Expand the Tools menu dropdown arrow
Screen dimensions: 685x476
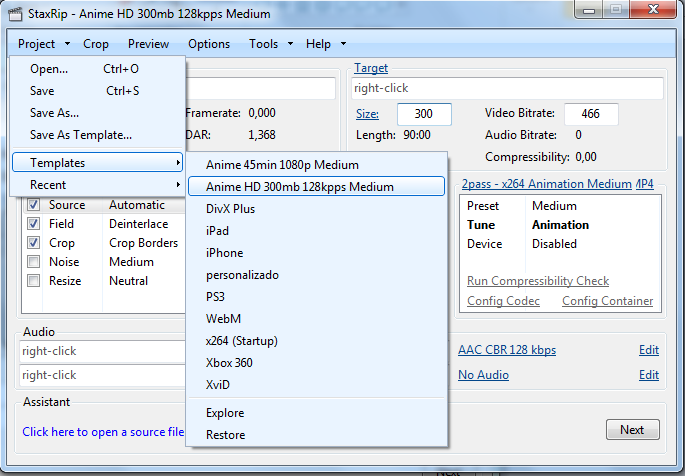[x=290, y=44]
